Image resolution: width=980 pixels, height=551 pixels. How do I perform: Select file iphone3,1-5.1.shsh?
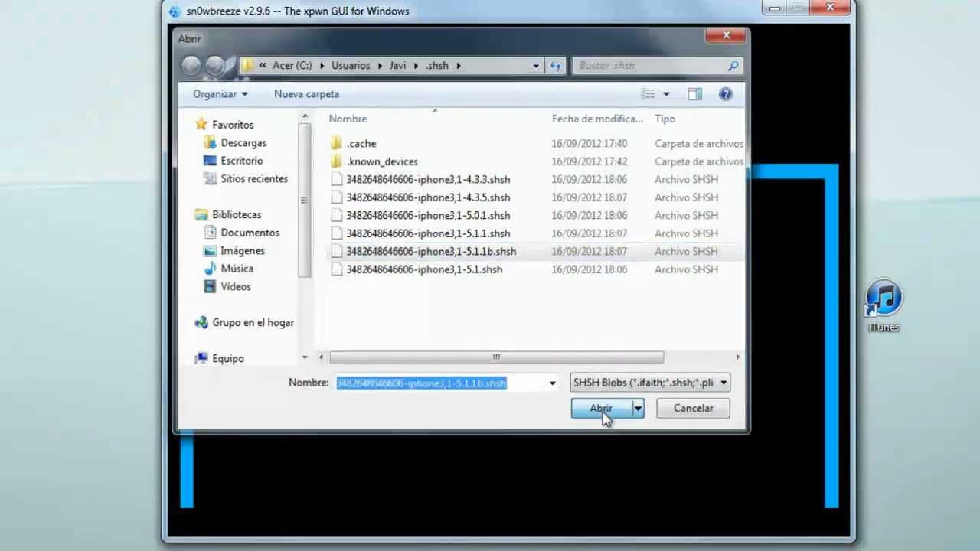(x=424, y=269)
